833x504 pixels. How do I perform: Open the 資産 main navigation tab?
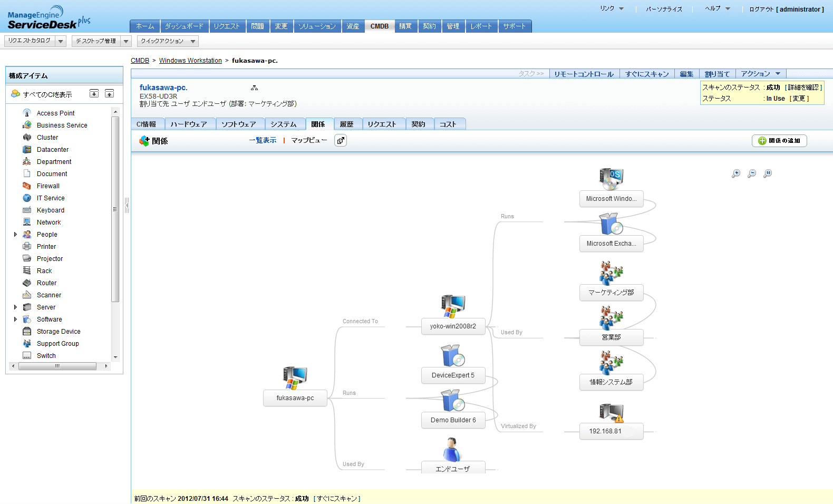[353, 26]
